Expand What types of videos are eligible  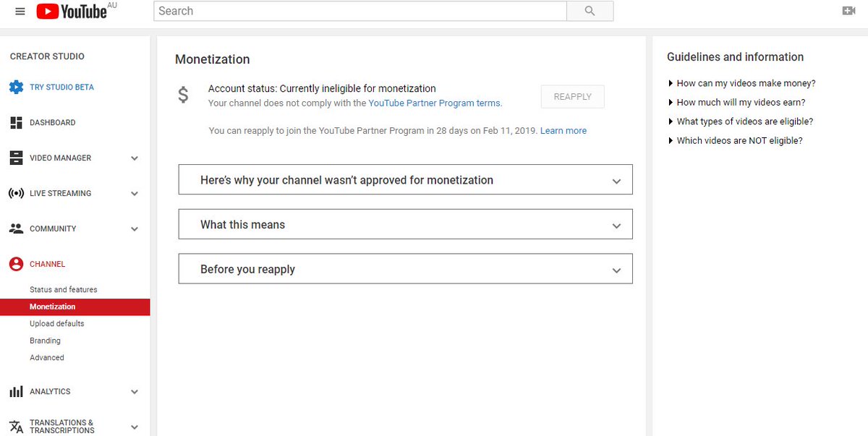(741, 121)
